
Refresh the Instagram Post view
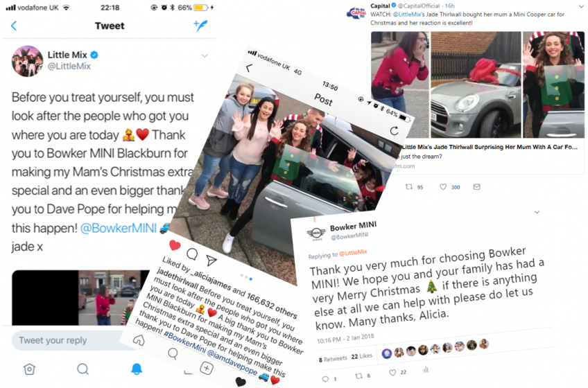(394, 131)
